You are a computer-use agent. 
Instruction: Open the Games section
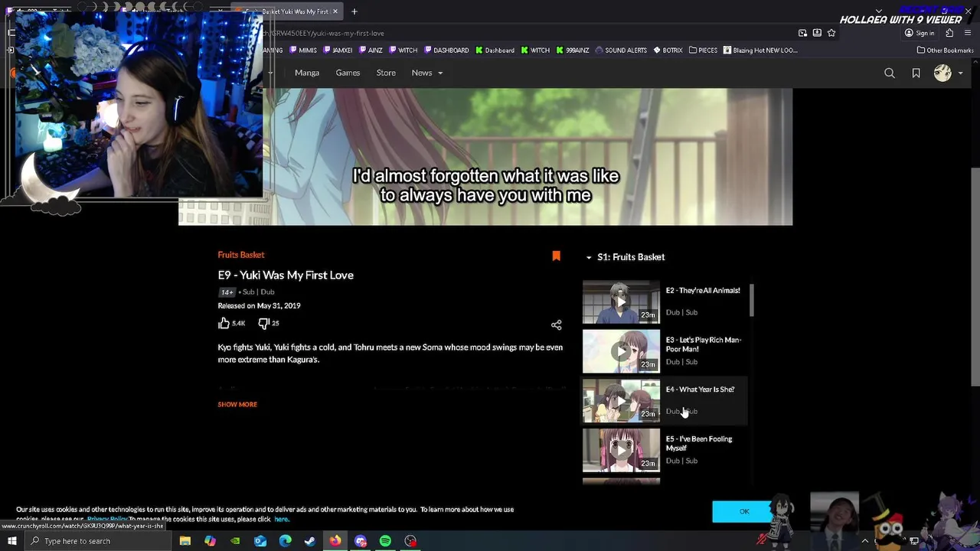click(348, 73)
